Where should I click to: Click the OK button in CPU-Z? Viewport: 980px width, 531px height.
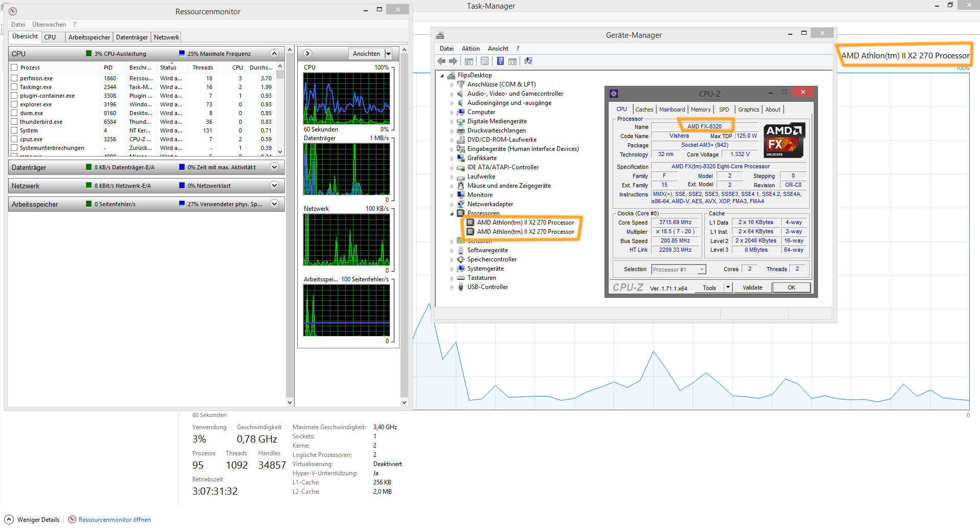coord(791,287)
